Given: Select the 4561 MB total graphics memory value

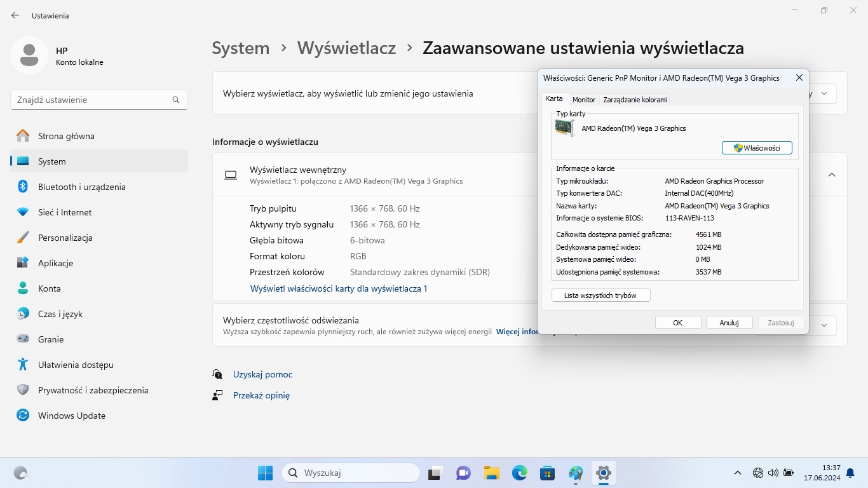Looking at the screenshot, I should pyautogui.click(x=709, y=234).
